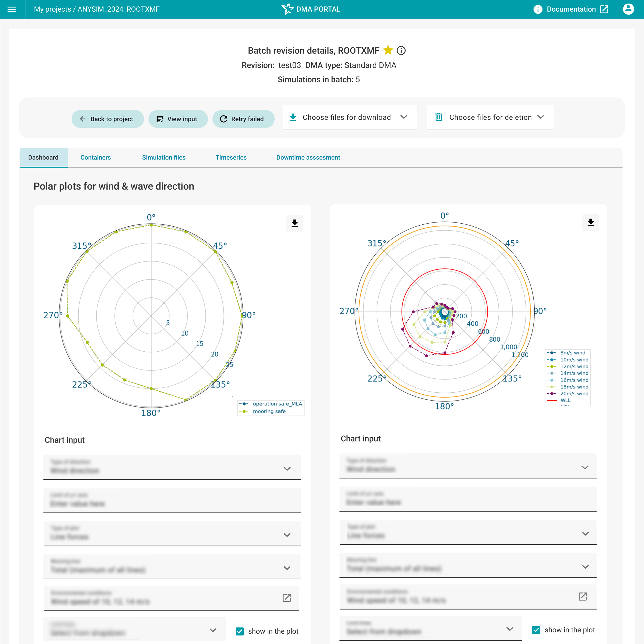Toggle the WLL legend line
The height and width of the screenshot is (644, 644).
(559, 400)
